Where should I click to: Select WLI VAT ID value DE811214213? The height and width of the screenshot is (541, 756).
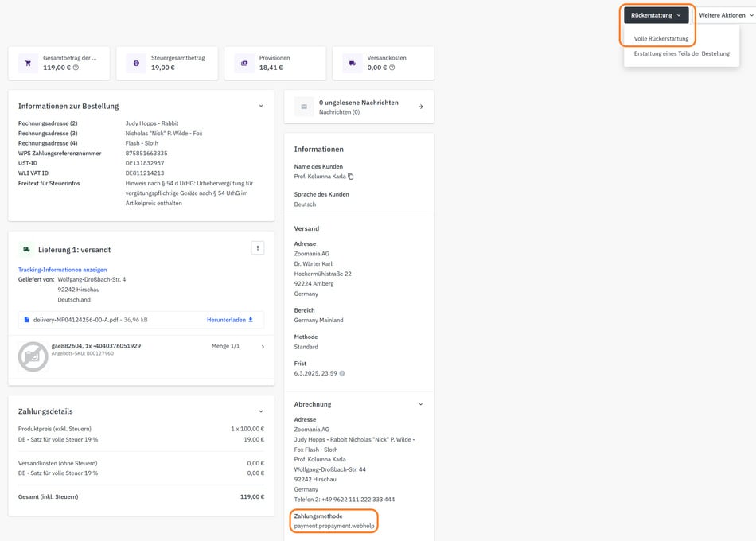tap(145, 173)
